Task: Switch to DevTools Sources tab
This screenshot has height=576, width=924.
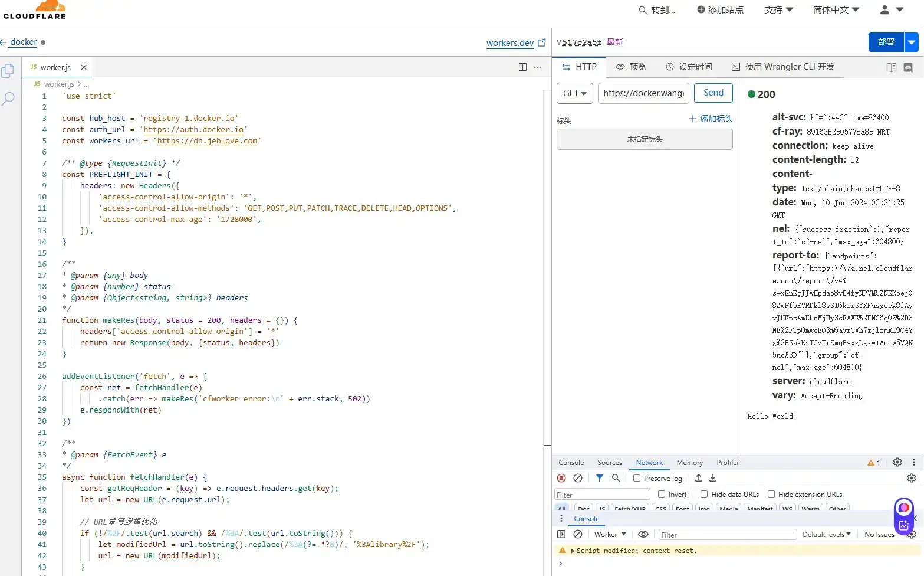Action: click(x=610, y=463)
